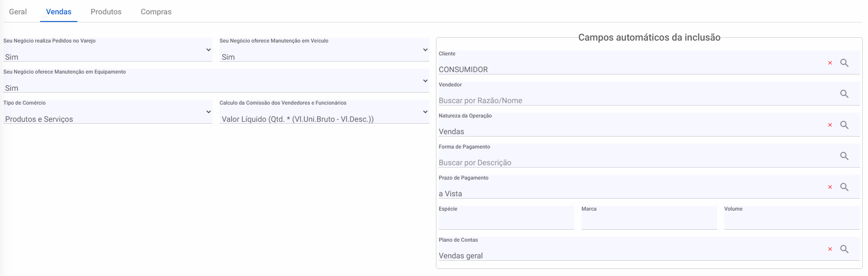The height and width of the screenshot is (276, 868).
Task: Remove the 'a Vista' Prazo de Pagamento
Action: coord(830,187)
